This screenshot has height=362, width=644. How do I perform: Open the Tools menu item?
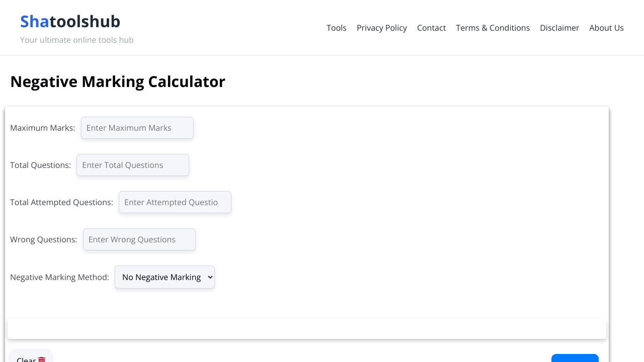(x=336, y=28)
